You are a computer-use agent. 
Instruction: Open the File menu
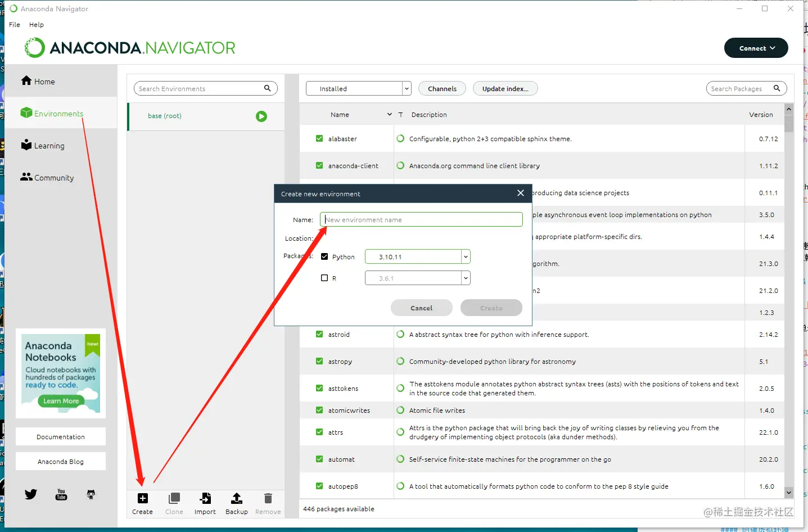15,25
